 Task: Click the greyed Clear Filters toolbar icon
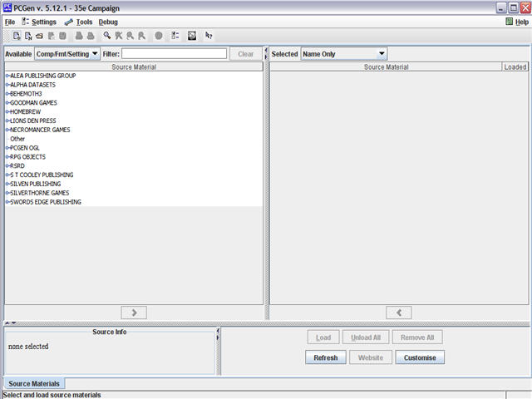118,36
